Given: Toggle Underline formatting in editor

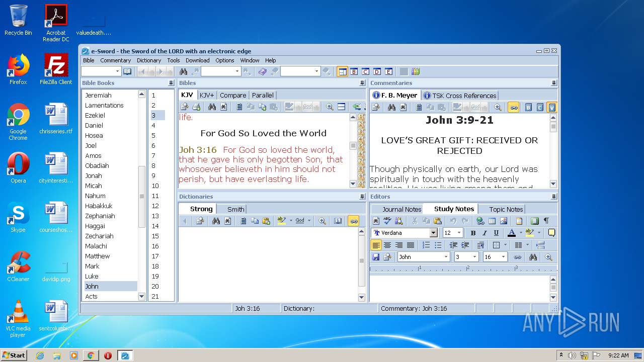Looking at the screenshot, I should click(x=496, y=233).
